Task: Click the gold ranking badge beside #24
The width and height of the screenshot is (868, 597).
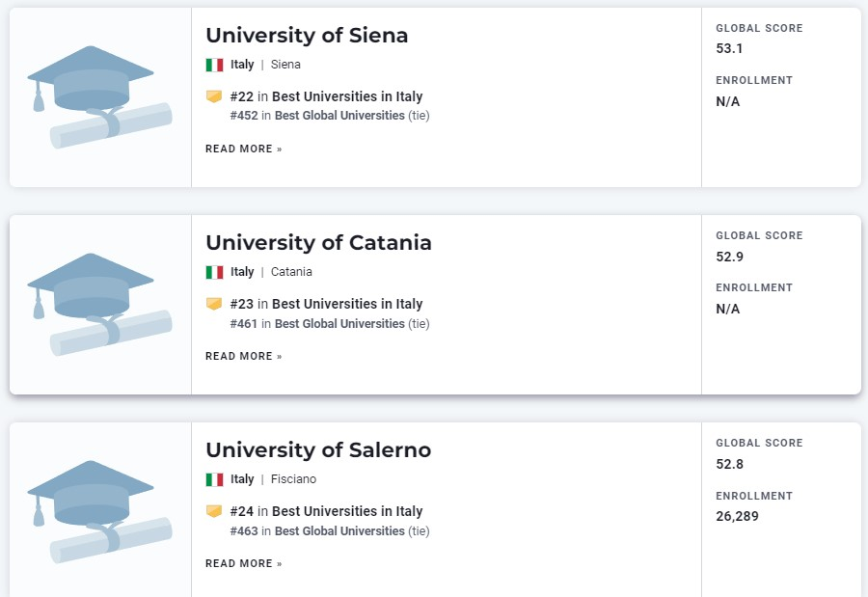Action: click(x=214, y=511)
